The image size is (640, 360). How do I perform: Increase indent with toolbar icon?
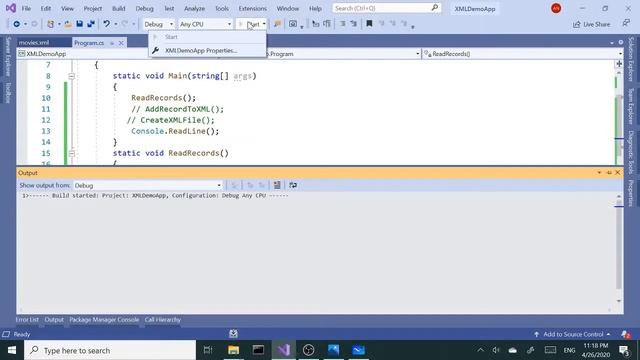click(354, 24)
